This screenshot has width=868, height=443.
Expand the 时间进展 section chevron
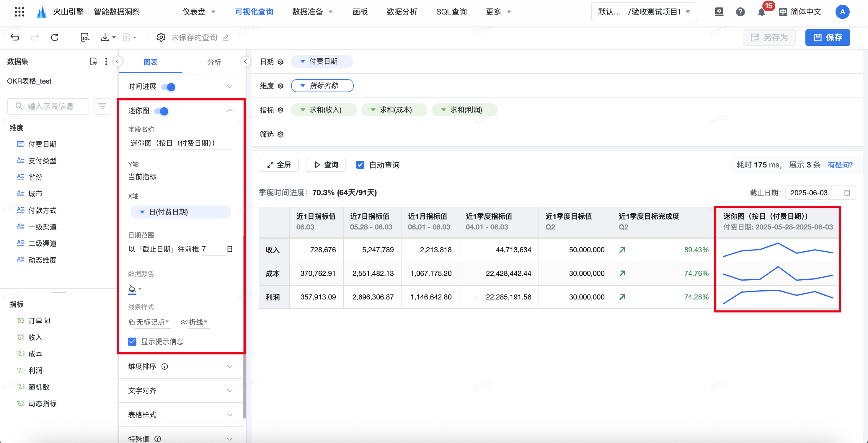click(x=229, y=87)
